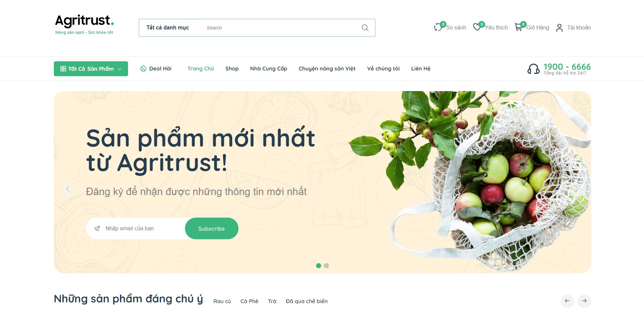Open the Yêu thích heart wishlist icon
The height and width of the screenshot is (318, 644).
pos(477,27)
